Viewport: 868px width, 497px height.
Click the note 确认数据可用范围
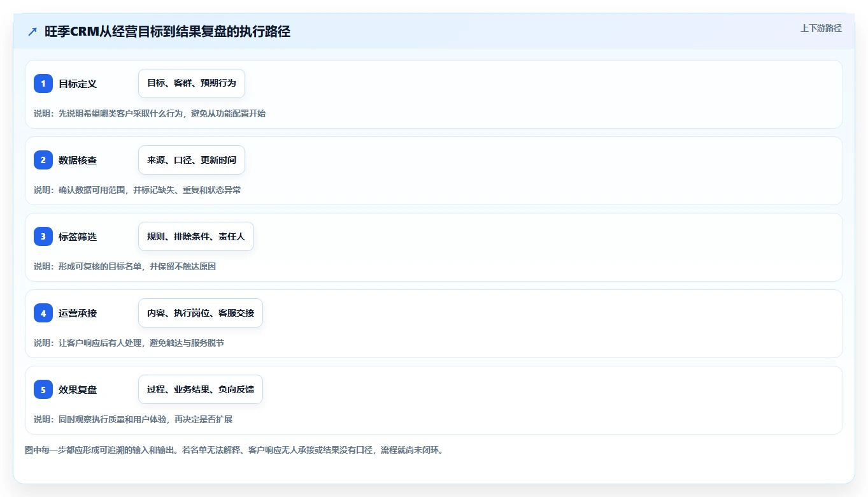pyautogui.click(x=92, y=190)
